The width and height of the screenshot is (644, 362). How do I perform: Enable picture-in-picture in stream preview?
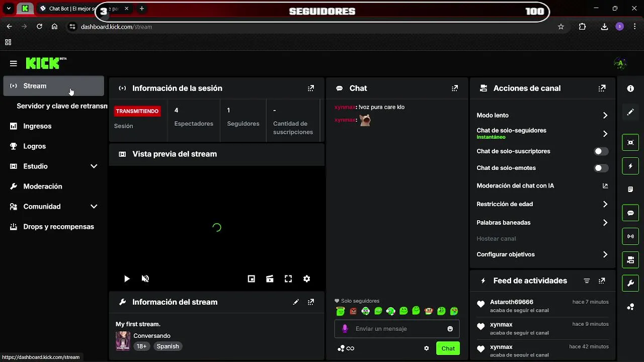tap(252, 279)
